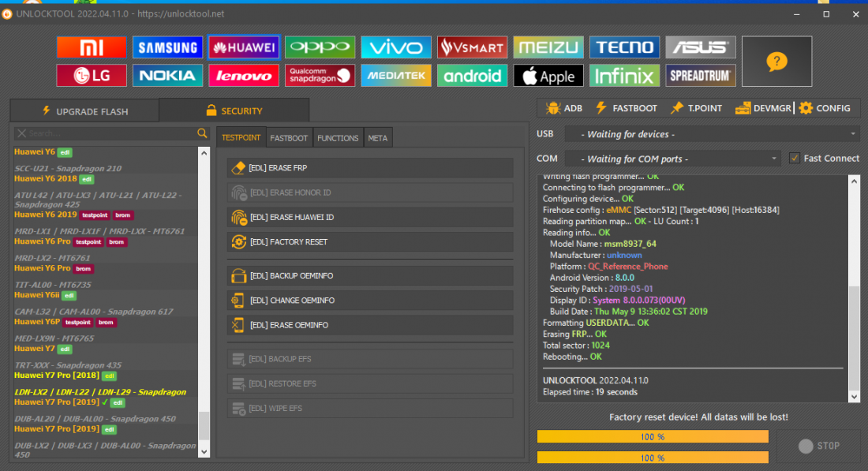Run [EDL] Erase OEMINFO
The height and width of the screenshot is (471, 868).
(370, 325)
